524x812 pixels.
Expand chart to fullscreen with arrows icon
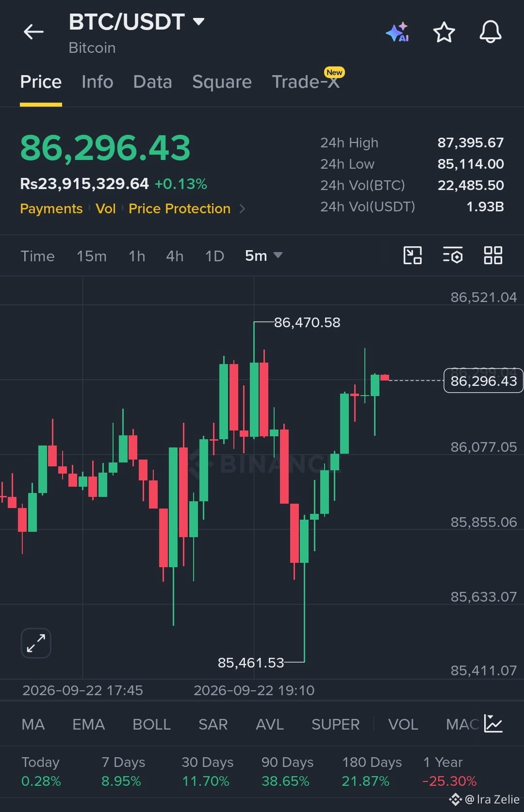click(36, 643)
